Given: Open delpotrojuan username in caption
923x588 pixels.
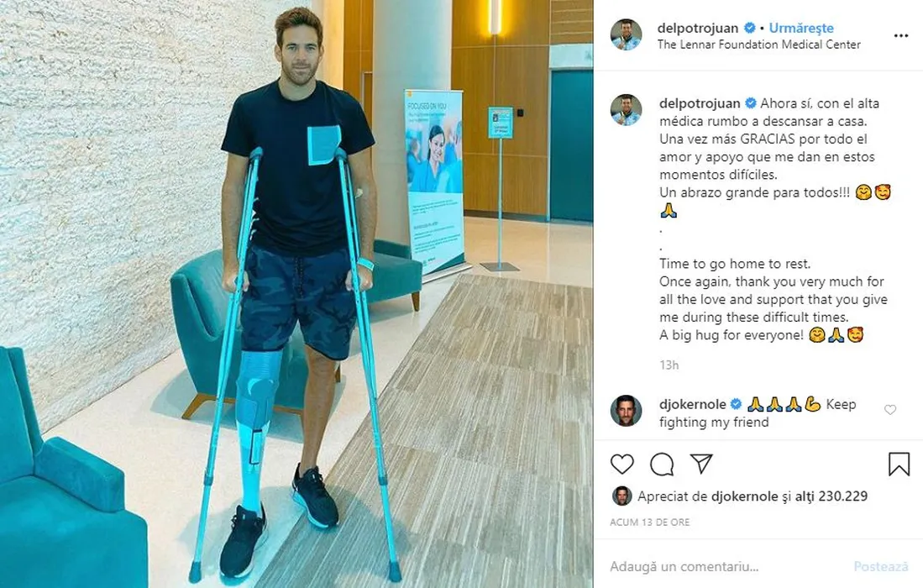Looking at the screenshot, I should tap(700, 103).
